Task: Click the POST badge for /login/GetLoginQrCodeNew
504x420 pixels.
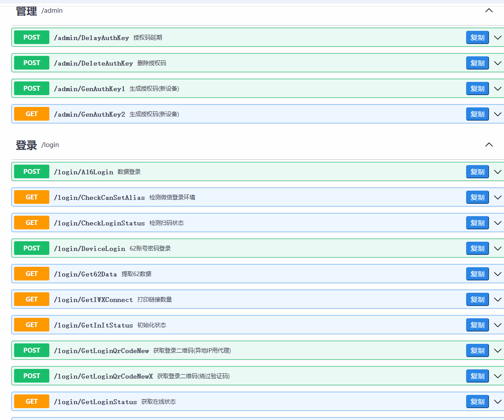Action: click(x=32, y=350)
